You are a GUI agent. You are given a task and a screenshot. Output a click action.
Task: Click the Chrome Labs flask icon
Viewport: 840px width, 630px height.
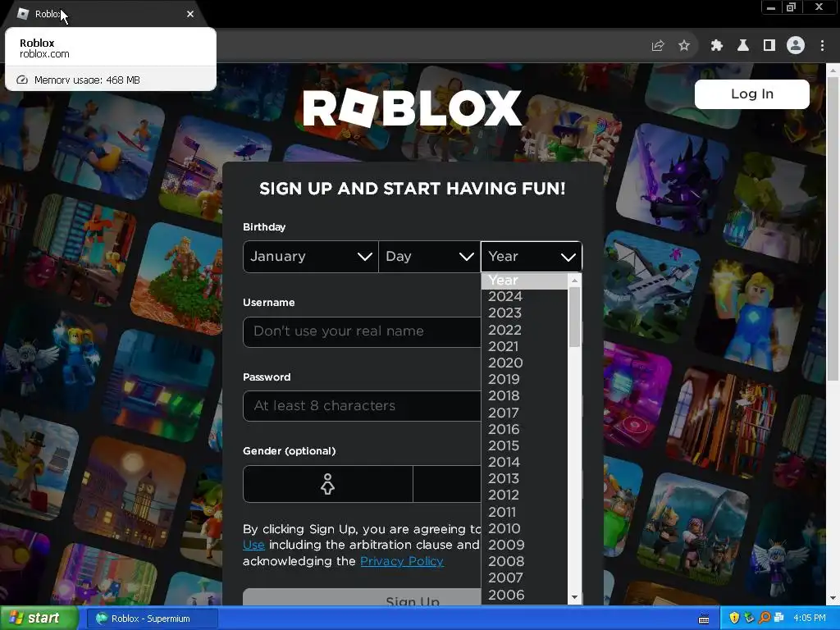[743, 46]
